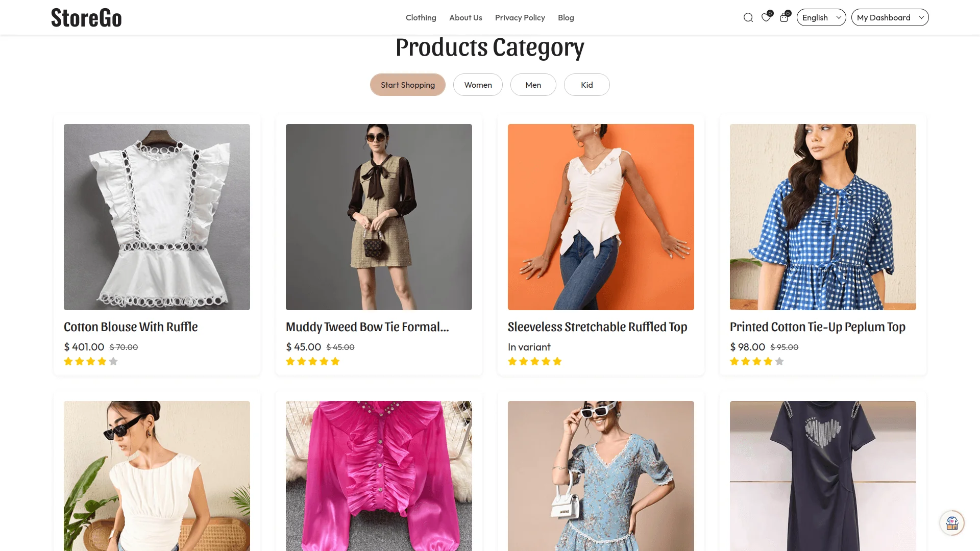Click the floating store widget icon
Screen dimensions: 980x551
click(952, 523)
